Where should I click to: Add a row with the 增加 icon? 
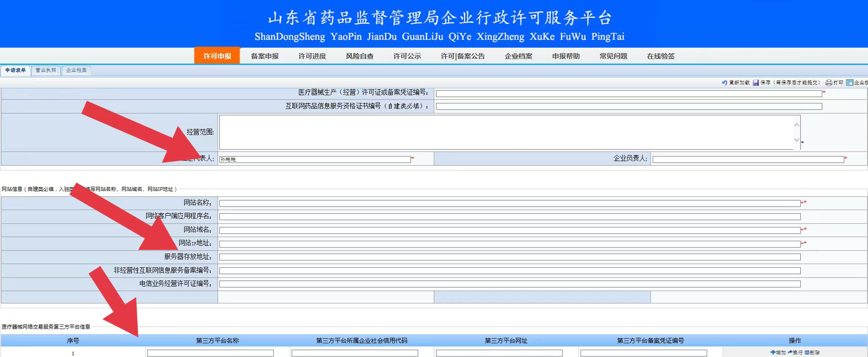(773, 352)
